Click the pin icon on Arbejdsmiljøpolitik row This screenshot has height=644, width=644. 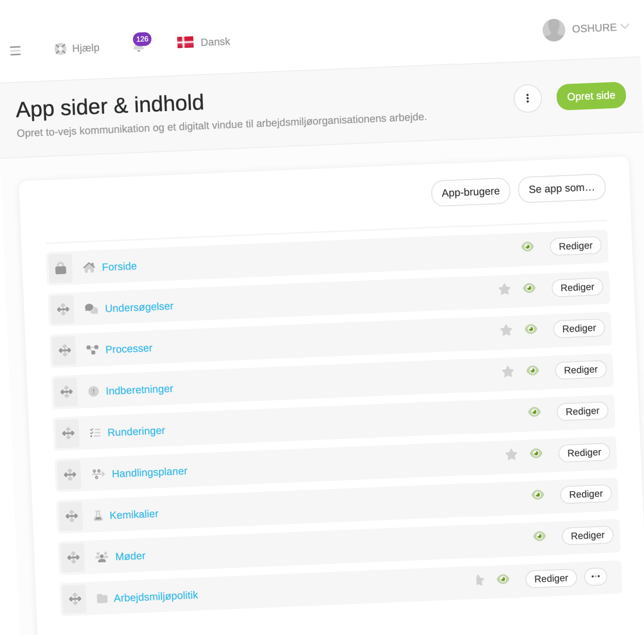(479, 580)
